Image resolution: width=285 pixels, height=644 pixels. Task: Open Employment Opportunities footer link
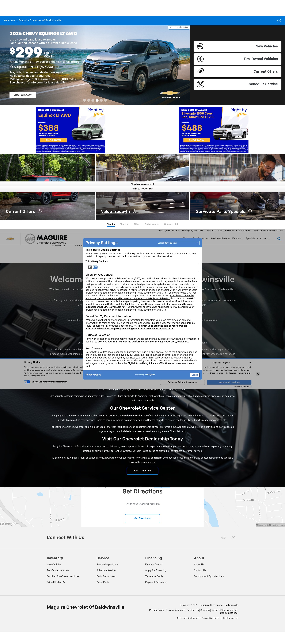(x=209, y=576)
